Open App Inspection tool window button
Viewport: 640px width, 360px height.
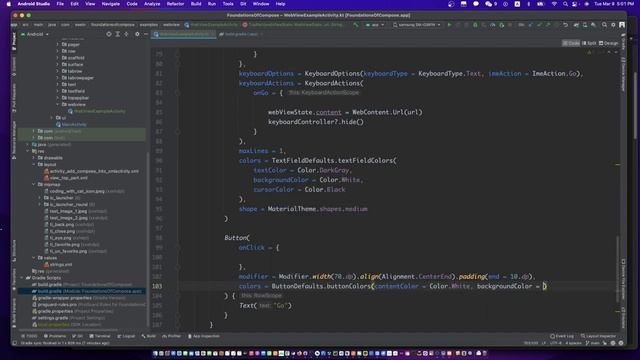click(204, 336)
